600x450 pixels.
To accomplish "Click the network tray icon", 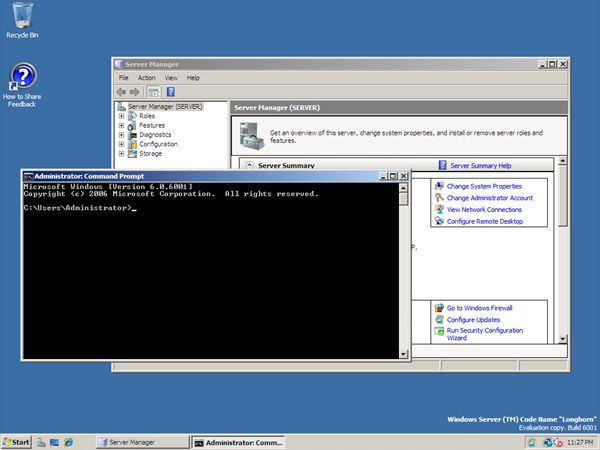I will coord(548,443).
